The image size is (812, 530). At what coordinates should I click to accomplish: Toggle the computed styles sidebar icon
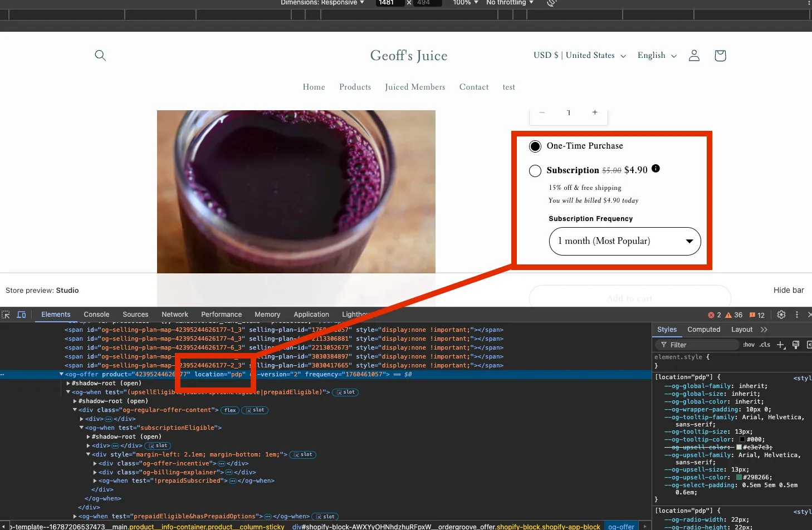[x=809, y=345]
